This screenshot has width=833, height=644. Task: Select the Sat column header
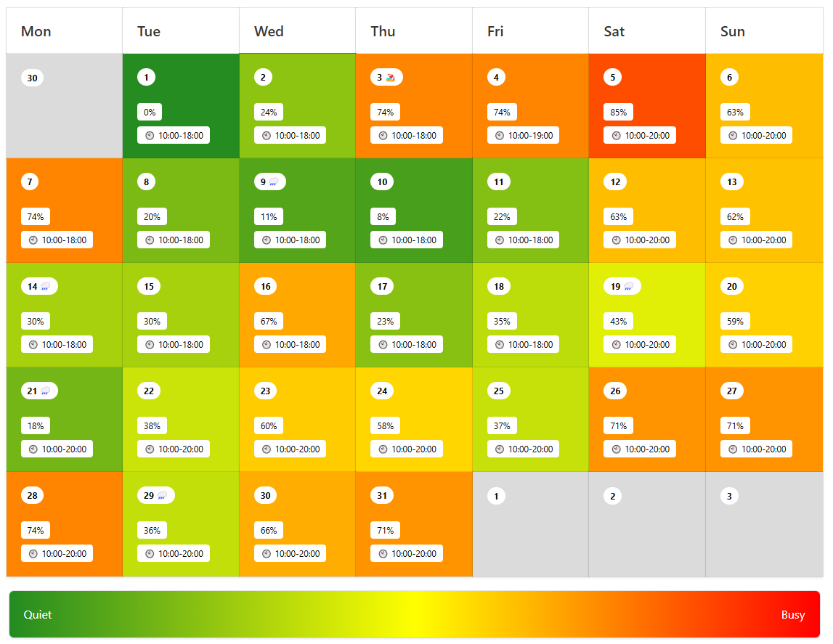click(x=614, y=31)
